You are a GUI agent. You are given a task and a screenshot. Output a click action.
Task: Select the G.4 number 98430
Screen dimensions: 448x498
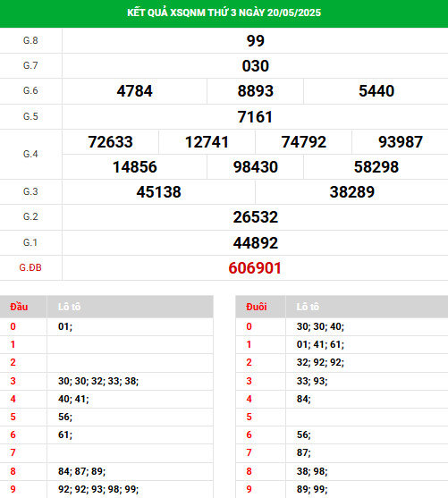[256, 167]
